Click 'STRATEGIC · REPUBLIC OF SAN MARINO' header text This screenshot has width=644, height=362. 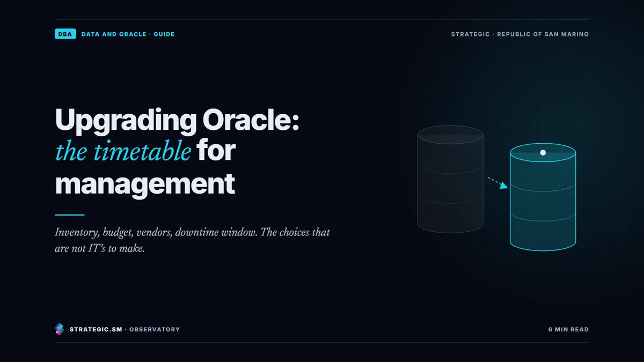click(519, 34)
